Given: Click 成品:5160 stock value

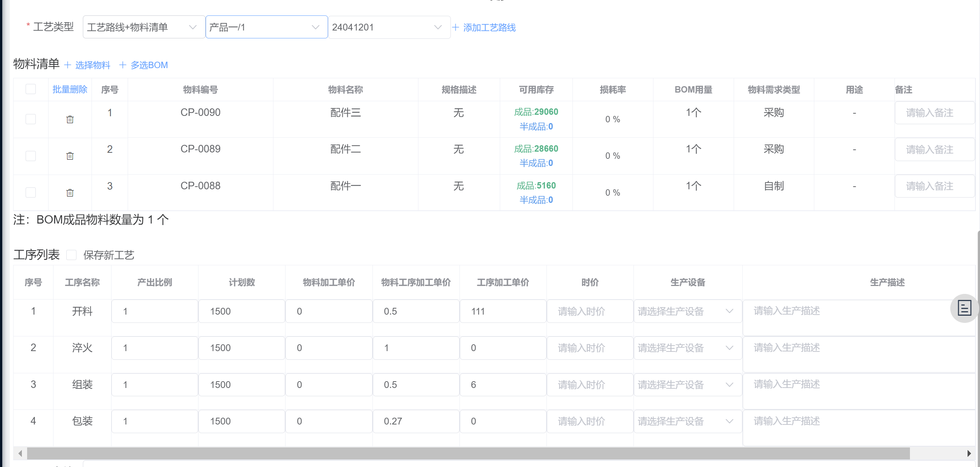Looking at the screenshot, I should pyautogui.click(x=536, y=186).
